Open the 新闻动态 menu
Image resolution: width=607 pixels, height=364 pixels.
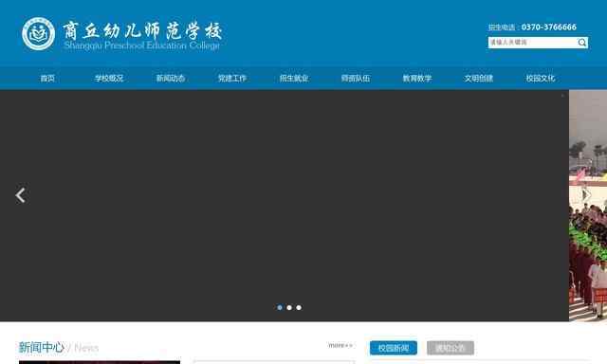[171, 78]
